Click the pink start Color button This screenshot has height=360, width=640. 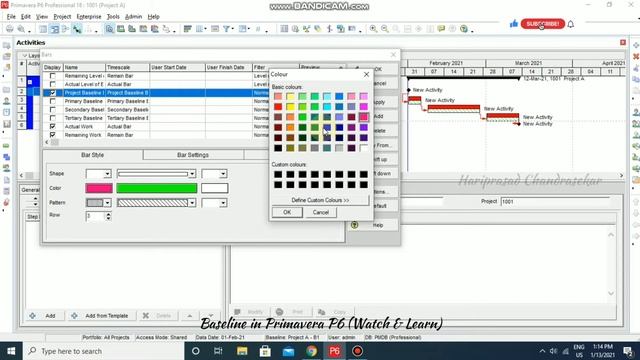(x=99, y=188)
